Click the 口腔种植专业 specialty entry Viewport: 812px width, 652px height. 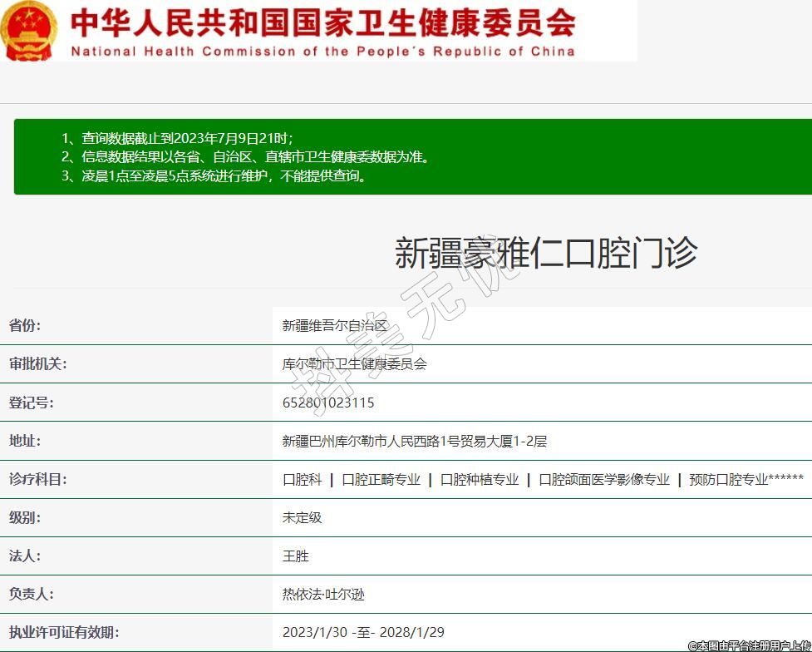point(479,480)
